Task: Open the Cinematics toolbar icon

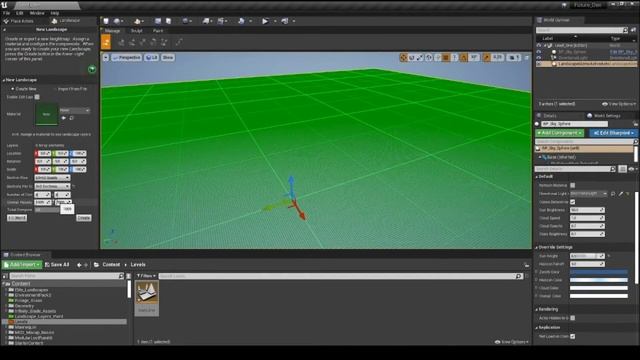Action: pos(221,21)
